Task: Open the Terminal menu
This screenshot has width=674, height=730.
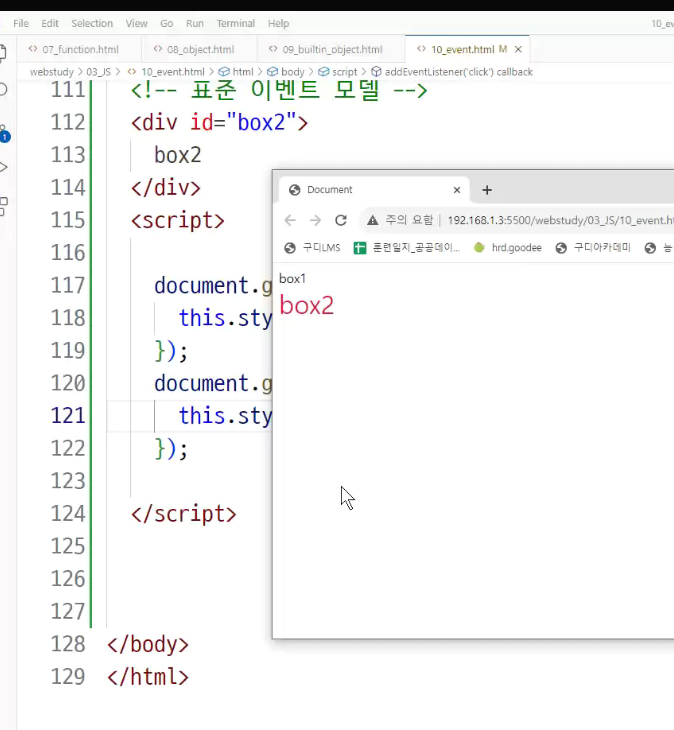Action: (x=236, y=23)
